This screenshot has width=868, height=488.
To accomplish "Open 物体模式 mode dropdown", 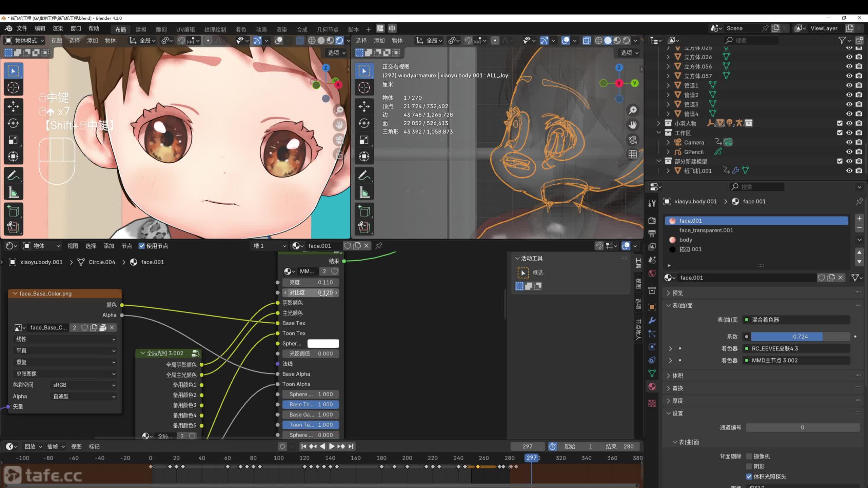I will pyautogui.click(x=24, y=41).
